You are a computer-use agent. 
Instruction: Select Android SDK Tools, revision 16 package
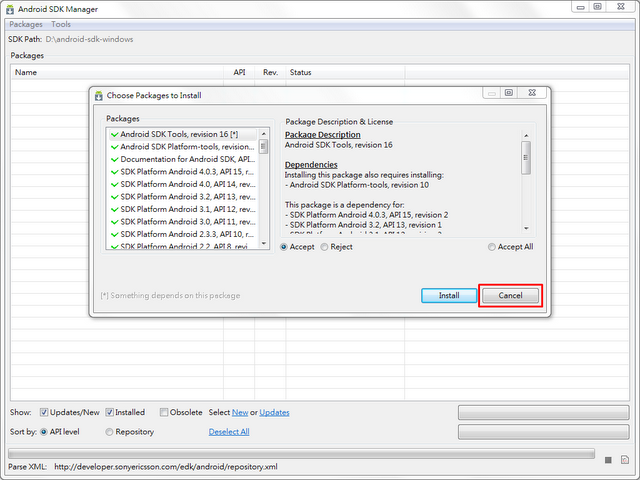[x=182, y=134]
